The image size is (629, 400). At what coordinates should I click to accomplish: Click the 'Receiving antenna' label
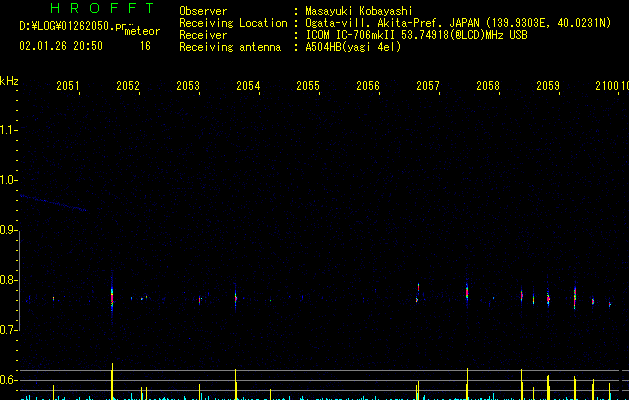point(230,47)
